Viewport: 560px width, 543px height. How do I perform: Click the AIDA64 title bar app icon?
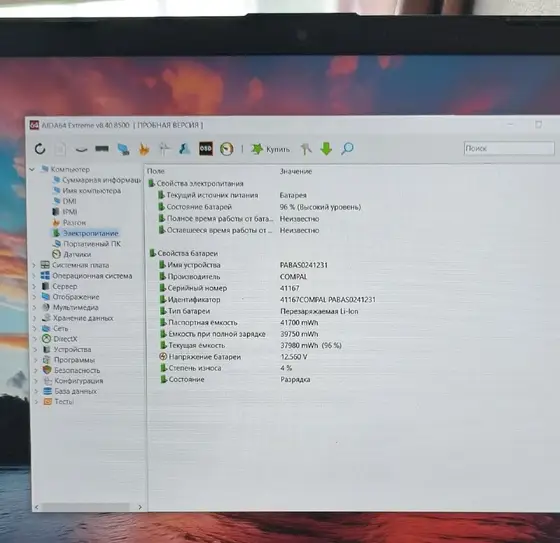(x=34, y=125)
